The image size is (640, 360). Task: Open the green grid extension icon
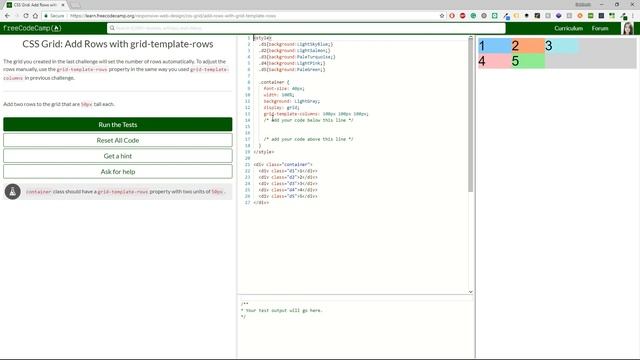coord(612,16)
